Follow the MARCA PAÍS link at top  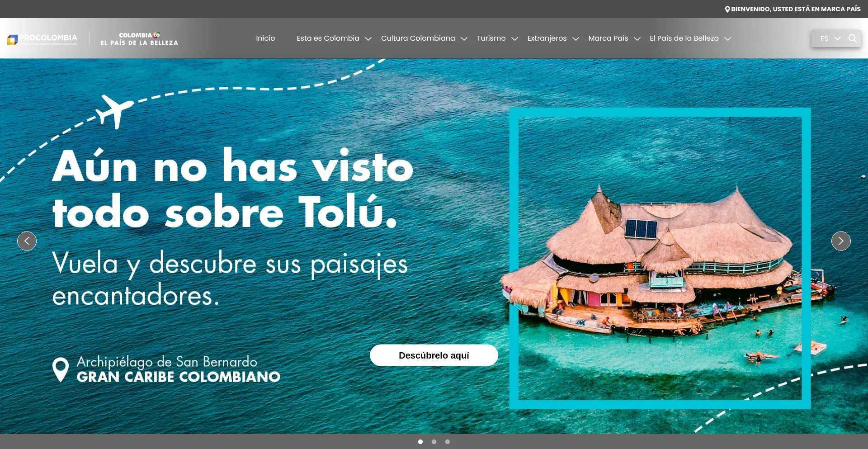click(841, 9)
